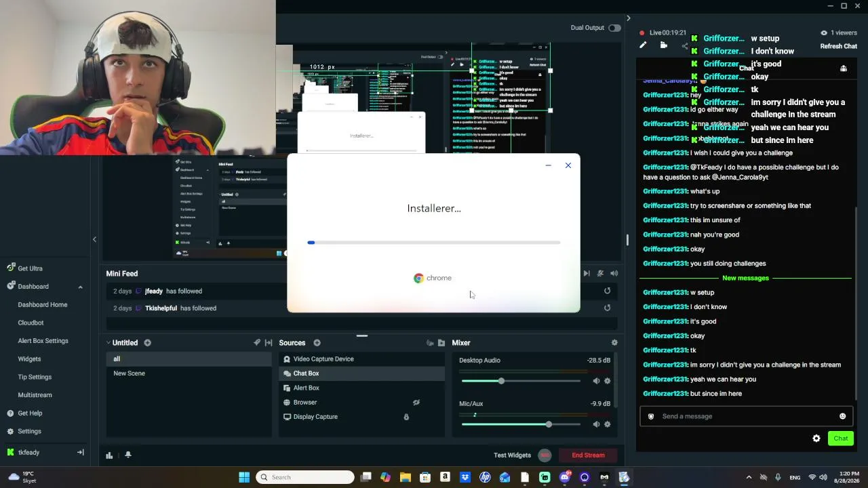Adjust the Desktop Audio volume slider
The image size is (868, 488).
click(x=521, y=381)
